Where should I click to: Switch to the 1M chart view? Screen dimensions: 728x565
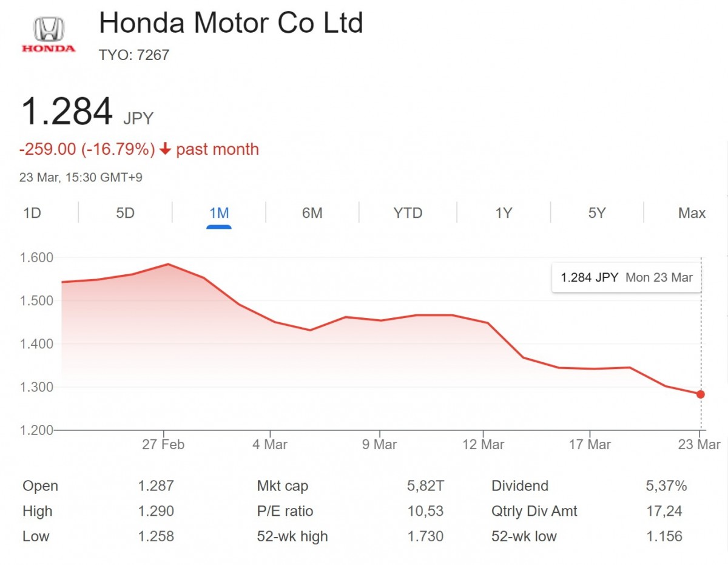pyautogui.click(x=218, y=213)
